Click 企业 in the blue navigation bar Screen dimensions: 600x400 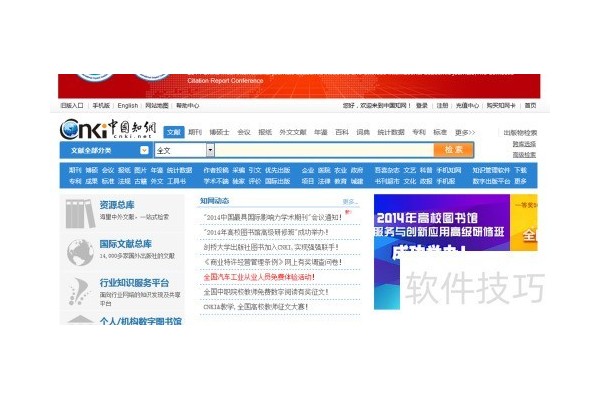pyautogui.click(x=308, y=170)
